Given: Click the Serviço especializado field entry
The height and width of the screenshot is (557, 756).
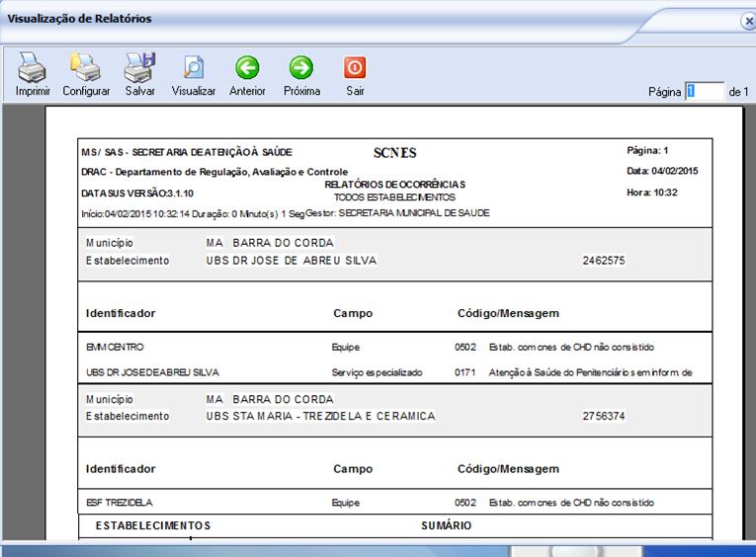Looking at the screenshot, I should point(378,372).
